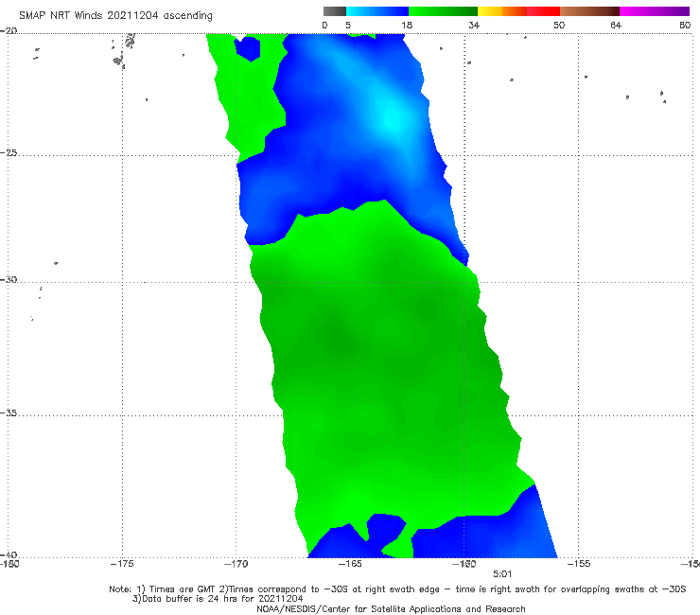Click the color bar label '5'

point(348,25)
